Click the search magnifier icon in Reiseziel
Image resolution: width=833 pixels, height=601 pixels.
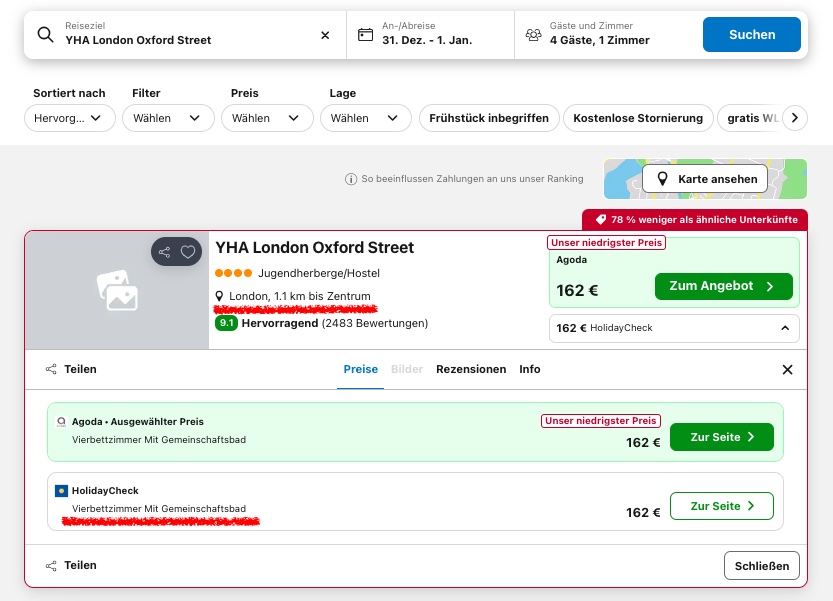tap(46, 35)
